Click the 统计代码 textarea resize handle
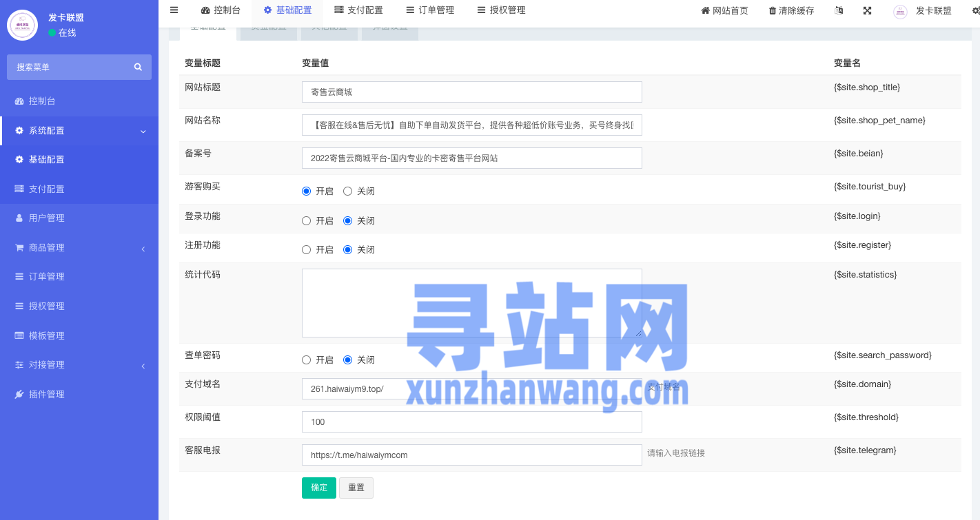980x520 pixels. click(x=638, y=333)
